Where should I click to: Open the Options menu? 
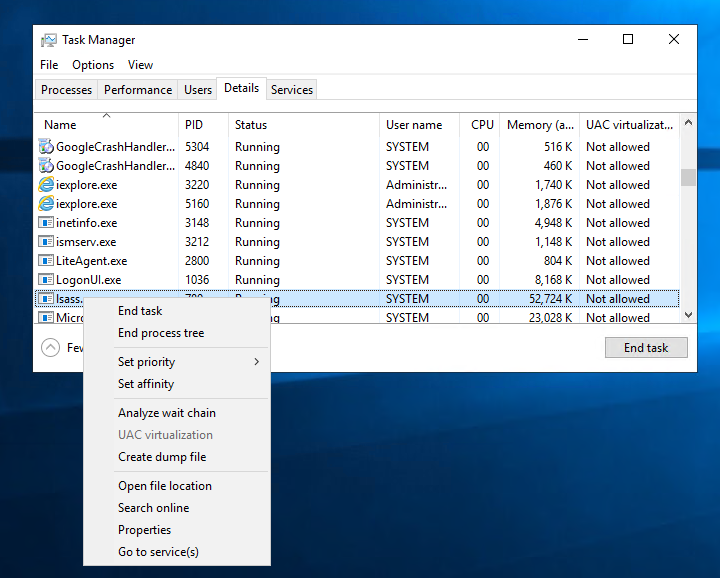[x=93, y=65]
